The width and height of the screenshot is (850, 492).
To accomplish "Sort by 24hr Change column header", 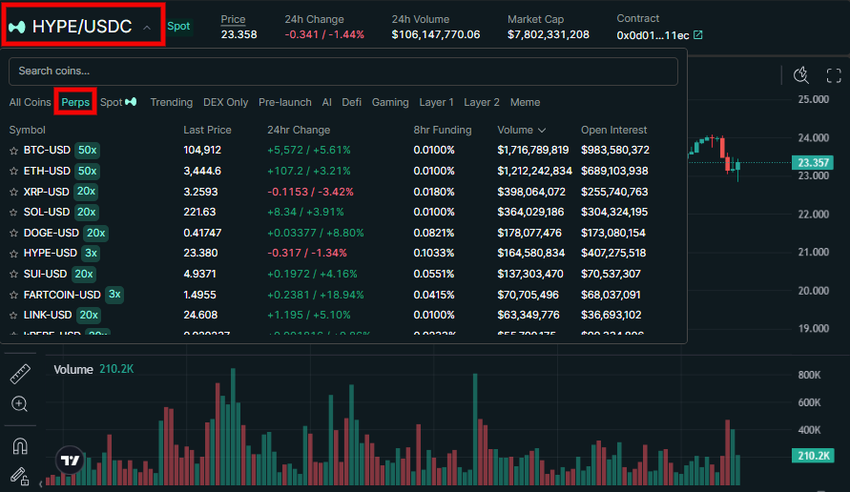I will [299, 130].
